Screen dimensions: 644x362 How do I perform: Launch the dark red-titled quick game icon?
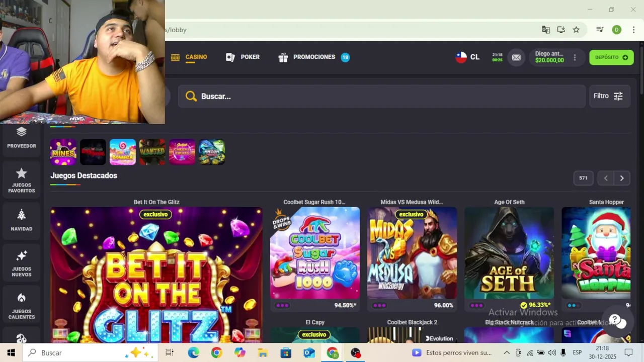click(x=93, y=152)
